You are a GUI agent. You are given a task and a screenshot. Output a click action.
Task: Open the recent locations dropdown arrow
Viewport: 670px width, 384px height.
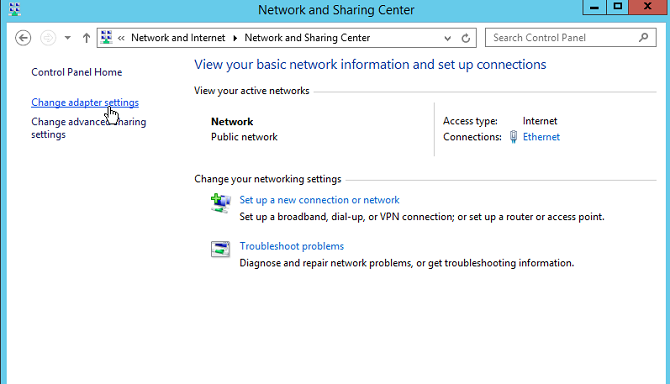pyautogui.click(x=68, y=38)
